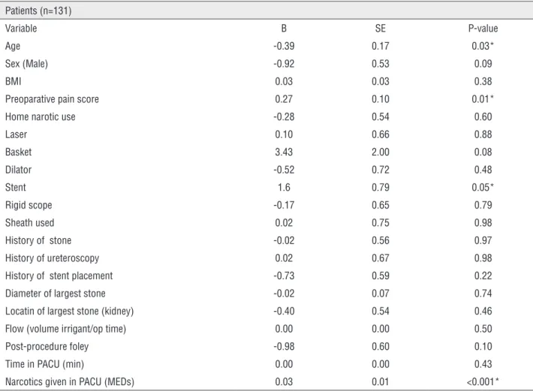Click Diameter of largest stone SE value 0.07
Screen dimensions: 533x392
[381, 294]
